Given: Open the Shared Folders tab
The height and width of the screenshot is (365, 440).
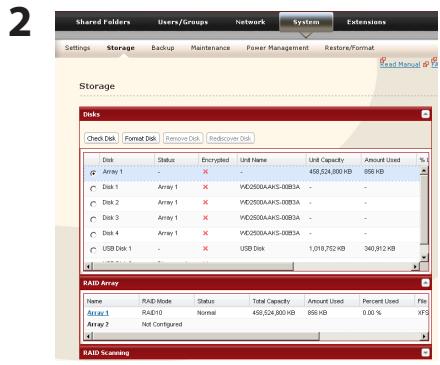Looking at the screenshot, I should pos(103,22).
